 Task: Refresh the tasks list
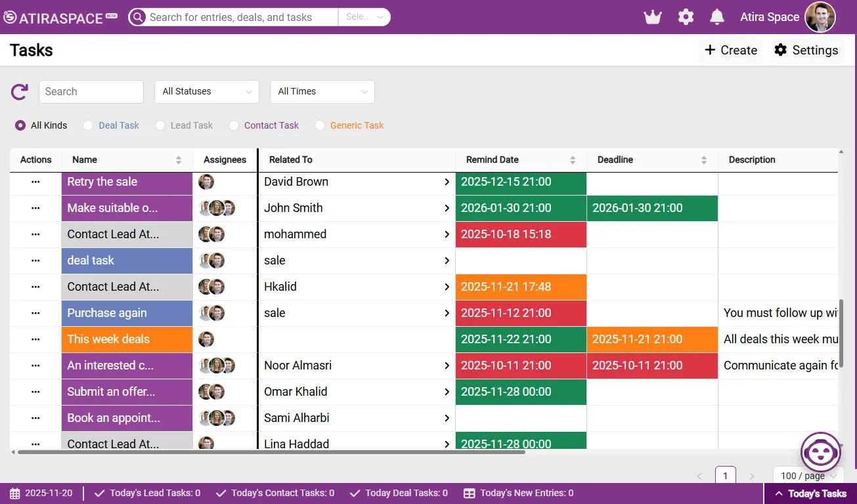pos(18,92)
